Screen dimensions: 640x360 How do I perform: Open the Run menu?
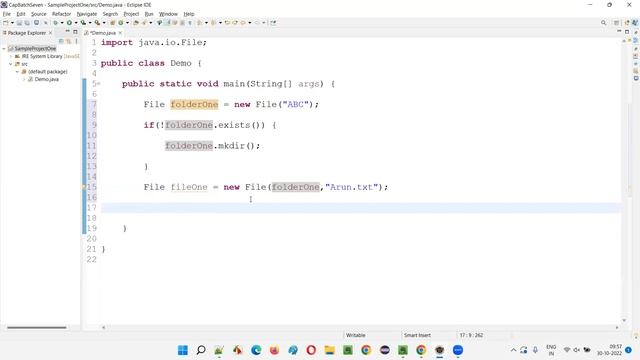click(149, 14)
